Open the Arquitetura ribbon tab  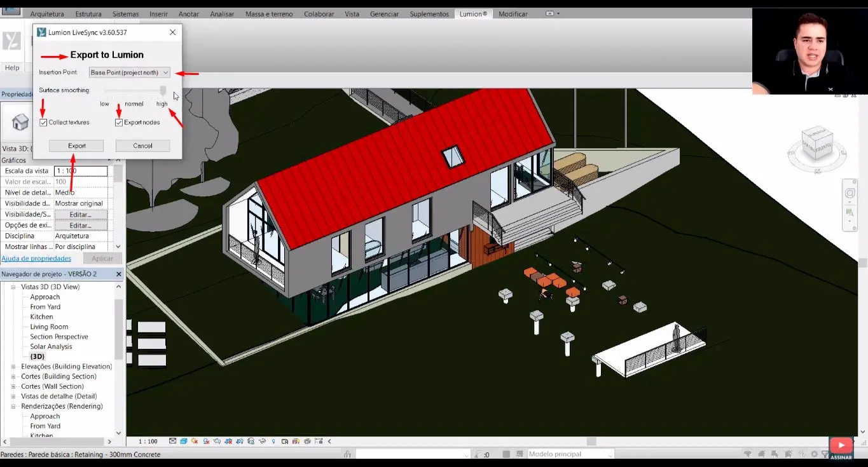click(x=47, y=14)
